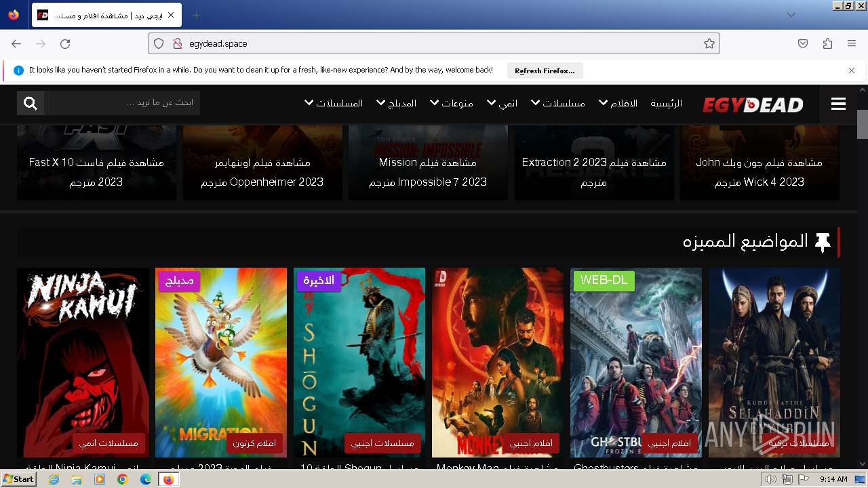868x488 pixels.
Task: Click the EGYDEAD site logo
Action: [x=753, y=104]
